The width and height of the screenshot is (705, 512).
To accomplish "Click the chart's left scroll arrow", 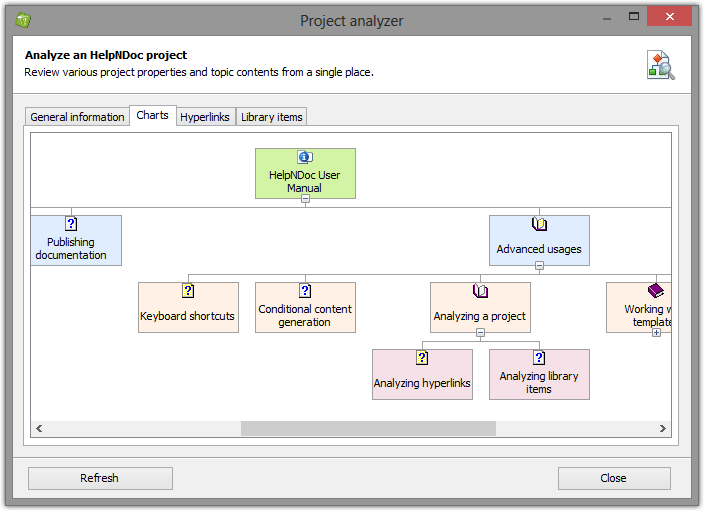I will 39,428.
